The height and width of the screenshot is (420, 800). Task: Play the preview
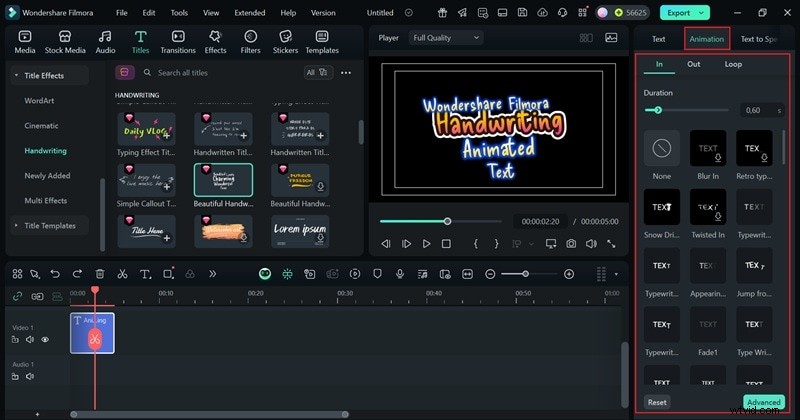pos(427,244)
